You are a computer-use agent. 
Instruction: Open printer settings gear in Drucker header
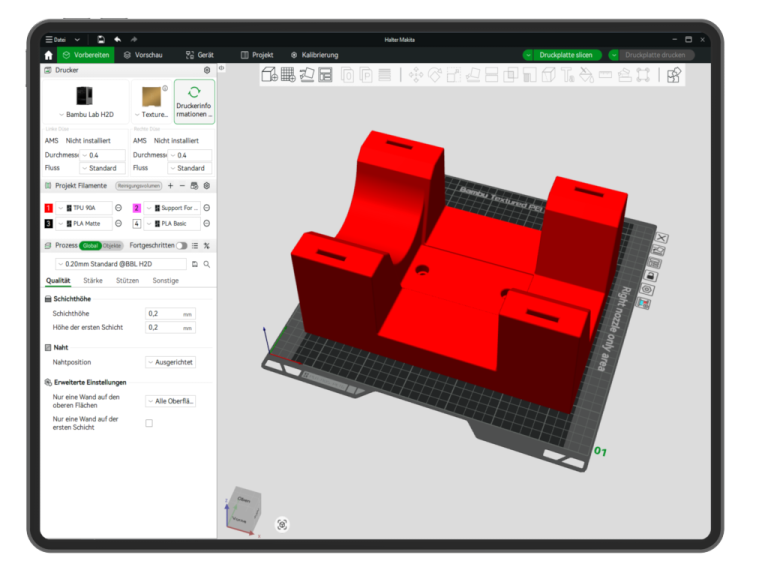[x=207, y=71]
